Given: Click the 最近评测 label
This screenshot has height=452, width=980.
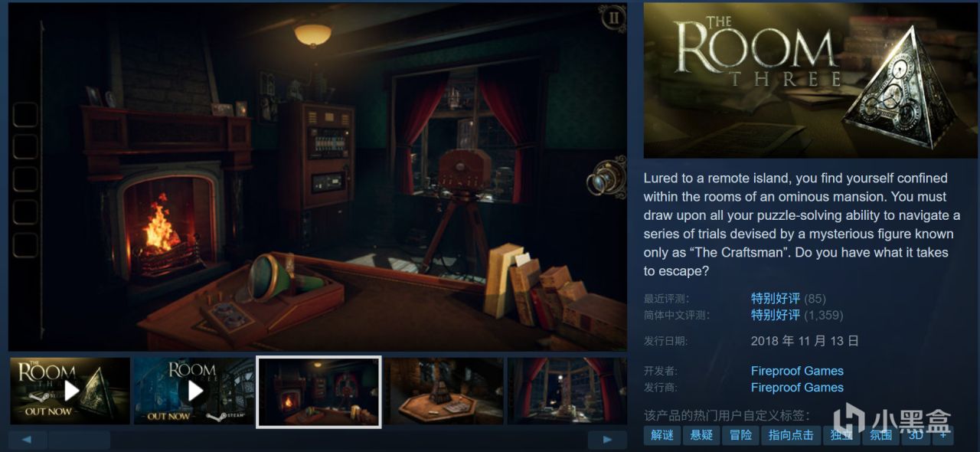Looking at the screenshot, I should [x=665, y=299].
